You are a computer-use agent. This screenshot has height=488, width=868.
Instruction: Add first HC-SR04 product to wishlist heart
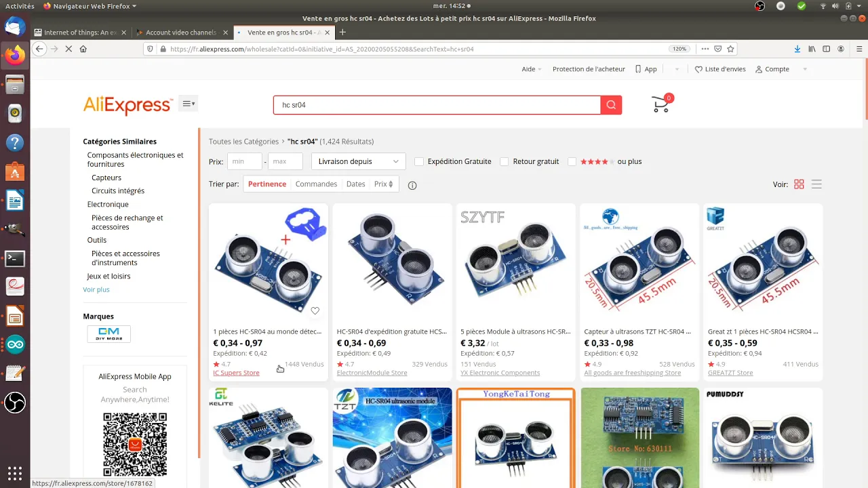(315, 311)
